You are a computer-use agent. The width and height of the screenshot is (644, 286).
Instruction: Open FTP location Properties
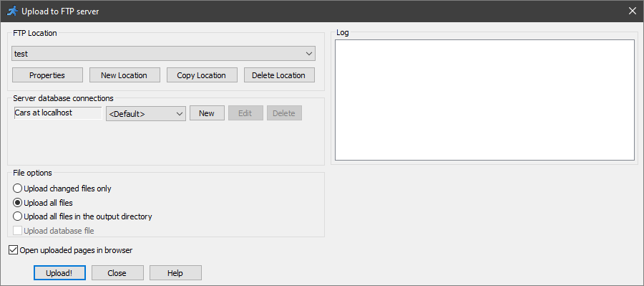tap(47, 75)
